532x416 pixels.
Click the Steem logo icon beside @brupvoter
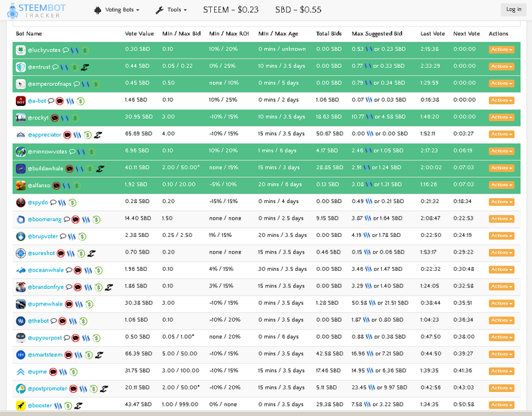72,236
